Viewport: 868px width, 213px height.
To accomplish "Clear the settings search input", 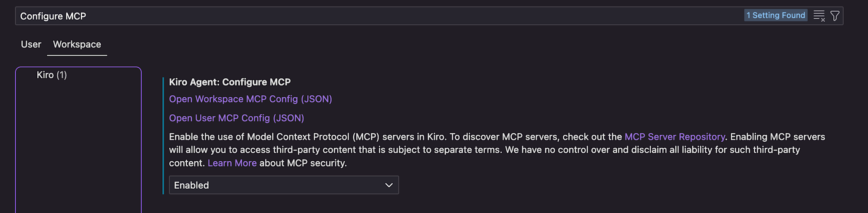I will click(819, 16).
